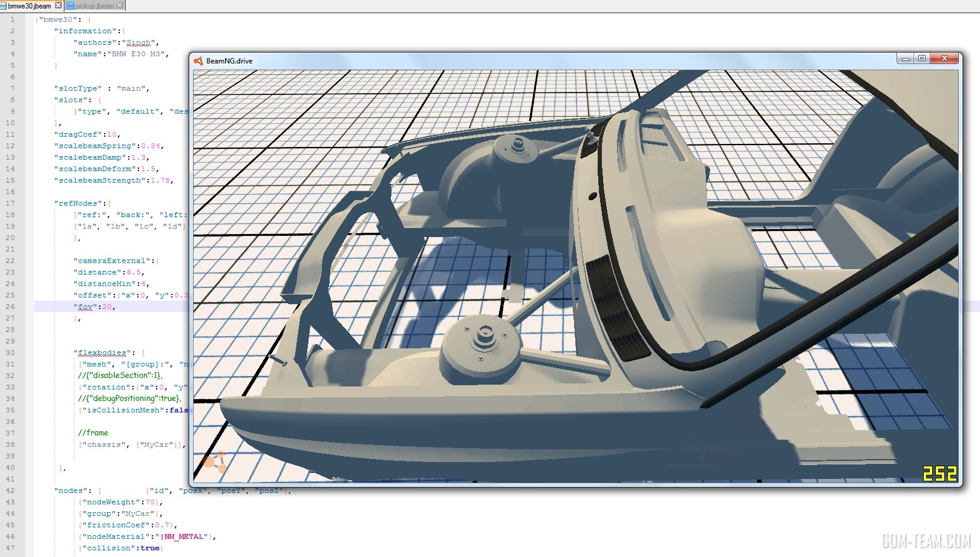980x557 pixels.
Task: Click the {"isCollisionMesh" line
Action: click(x=133, y=410)
